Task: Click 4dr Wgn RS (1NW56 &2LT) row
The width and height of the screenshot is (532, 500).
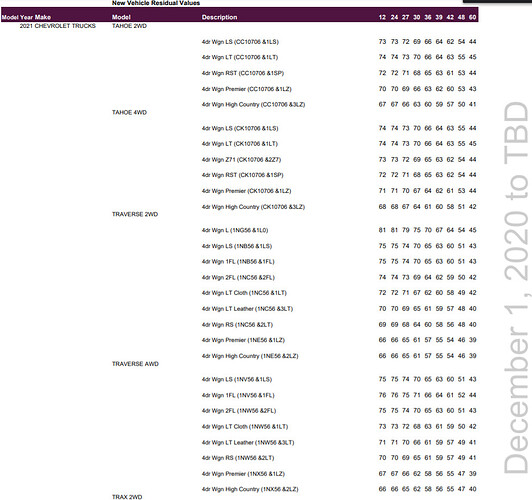Action: (339, 458)
